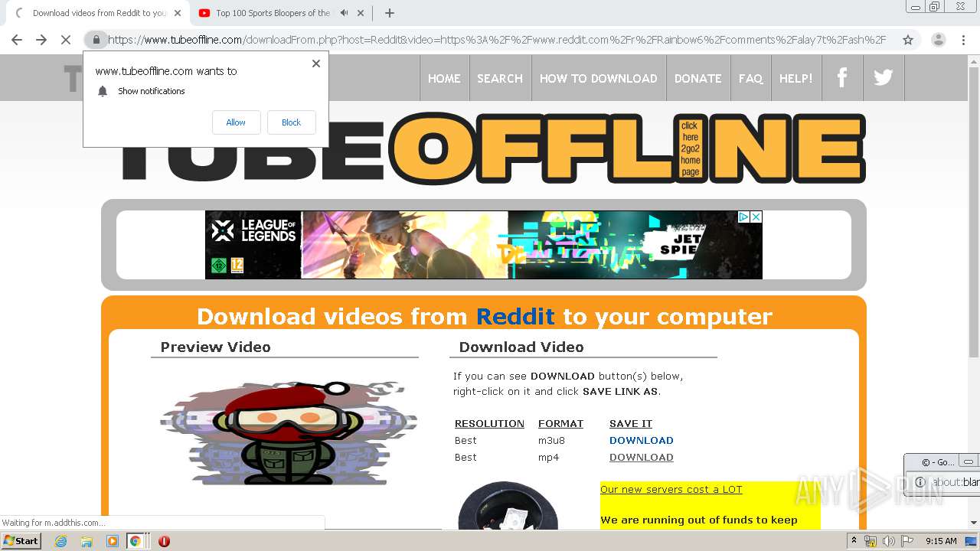Screen dimensions: 980x551
Task: Click the donation hat image
Action: click(x=507, y=505)
